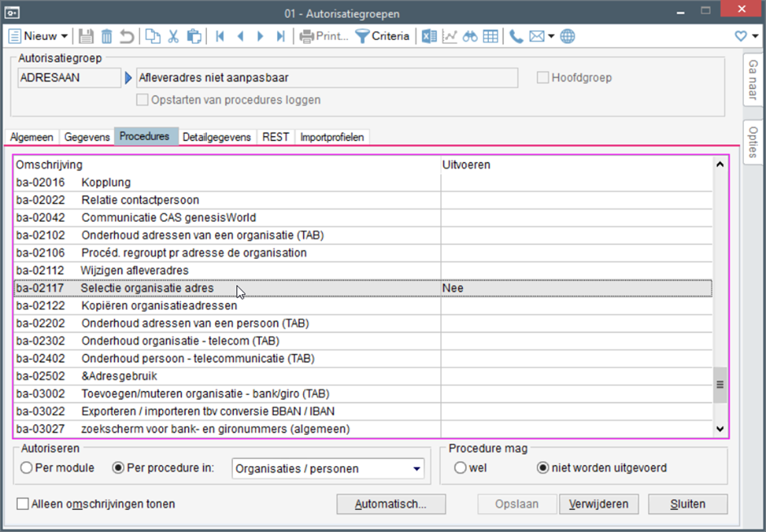Click the application icon in title bar

click(11, 13)
